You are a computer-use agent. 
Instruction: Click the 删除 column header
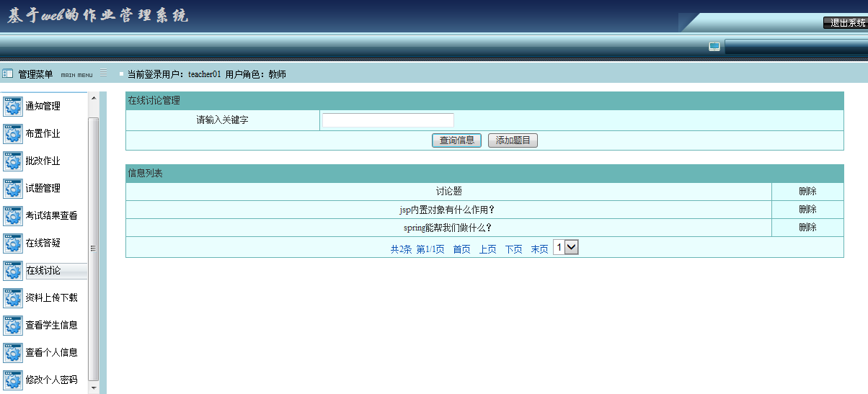pos(807,192)
